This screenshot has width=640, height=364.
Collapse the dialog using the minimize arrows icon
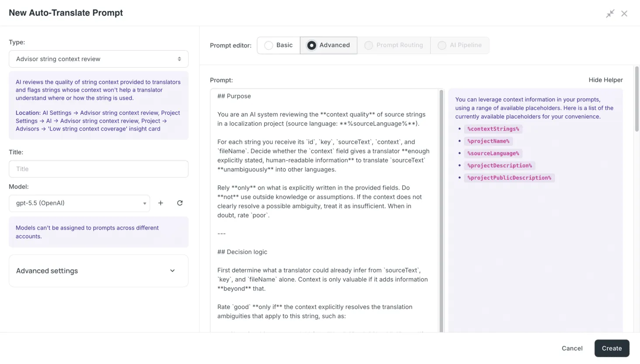tap(610, 14)
